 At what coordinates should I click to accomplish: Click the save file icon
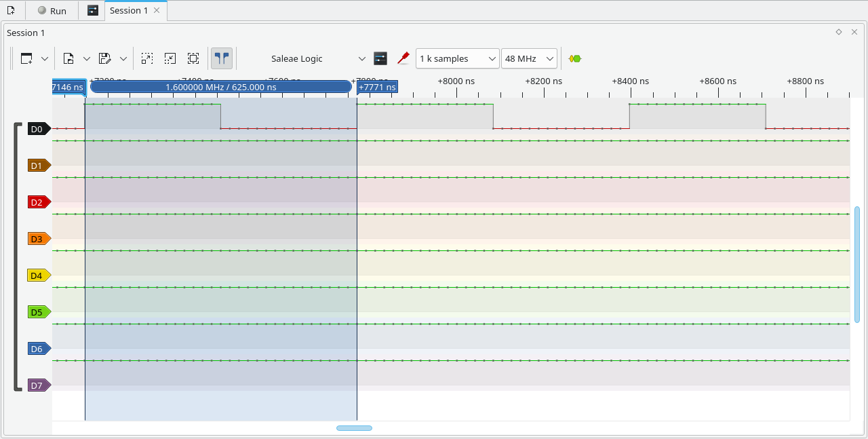tap(104, 58)
